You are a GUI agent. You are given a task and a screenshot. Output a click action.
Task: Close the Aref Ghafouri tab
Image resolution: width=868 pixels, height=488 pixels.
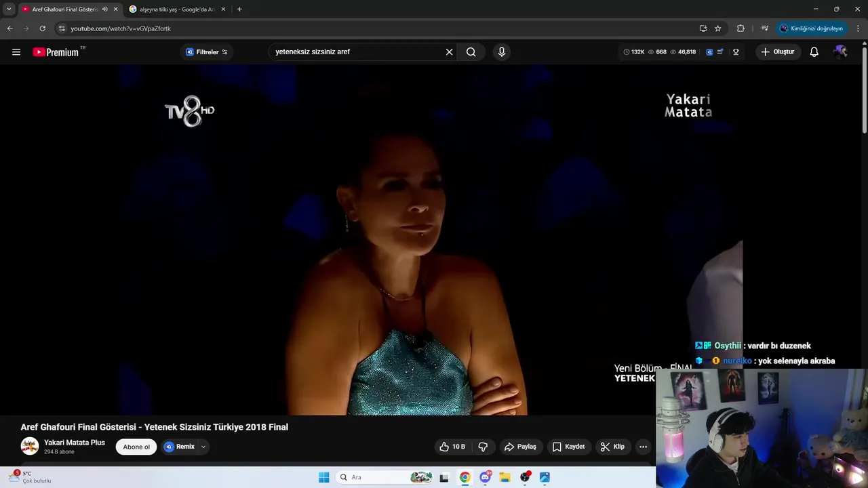point(115,9)
